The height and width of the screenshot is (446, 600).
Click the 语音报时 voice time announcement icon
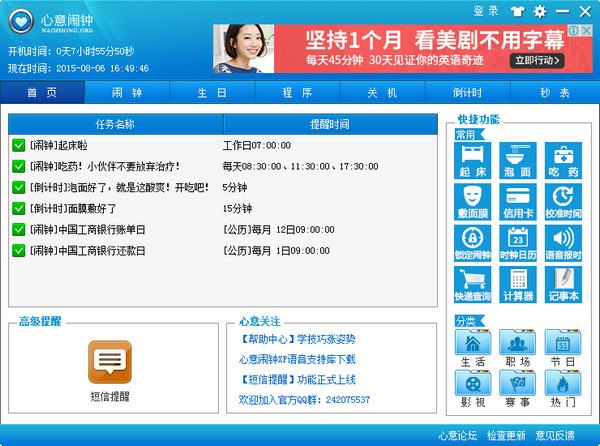click(563, 242)
